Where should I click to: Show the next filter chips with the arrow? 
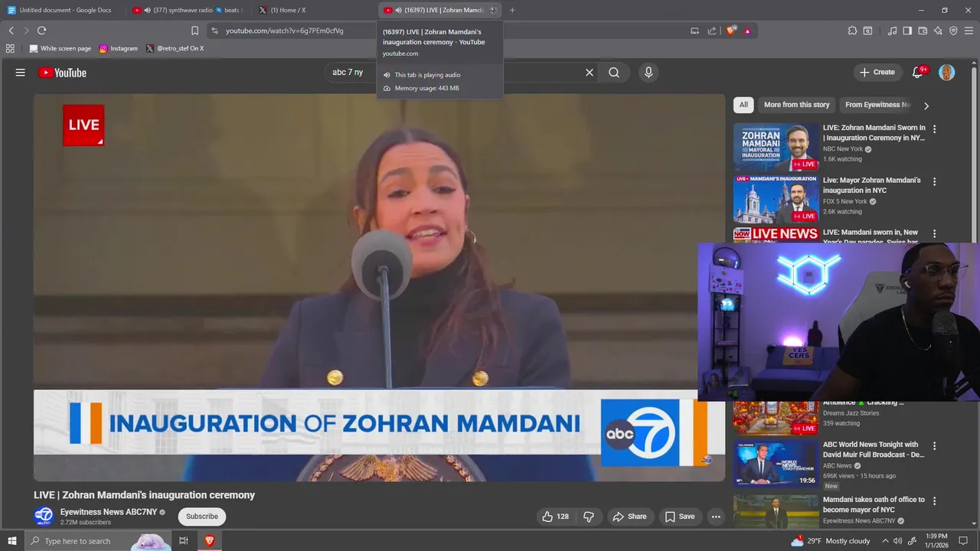(926, 106)
